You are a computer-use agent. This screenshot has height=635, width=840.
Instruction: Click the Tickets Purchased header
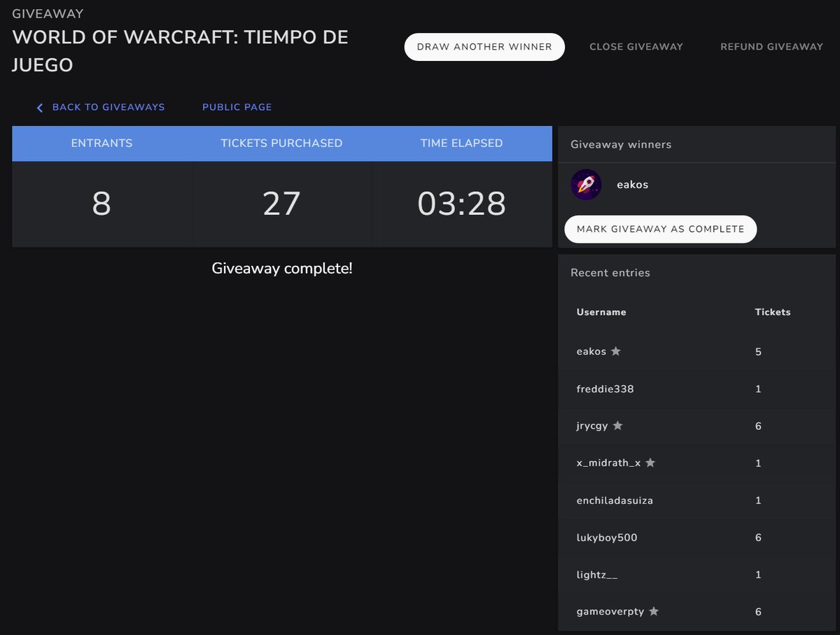281,143
